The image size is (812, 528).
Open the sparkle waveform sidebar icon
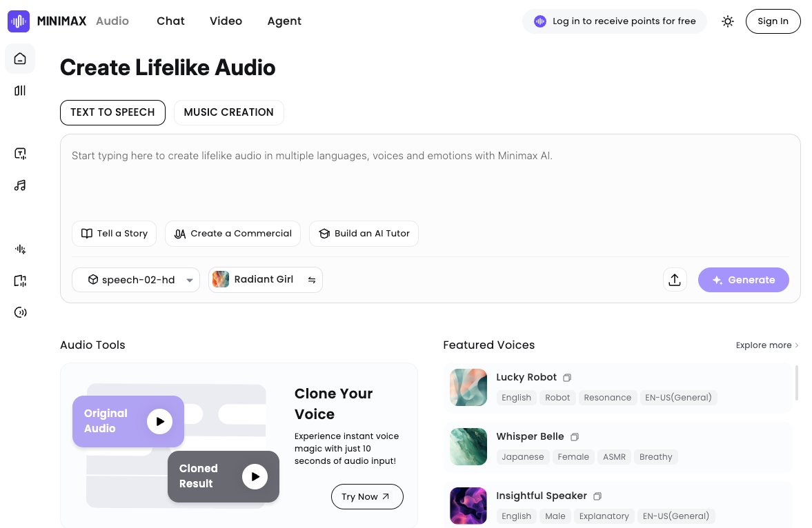coord(20,249)
